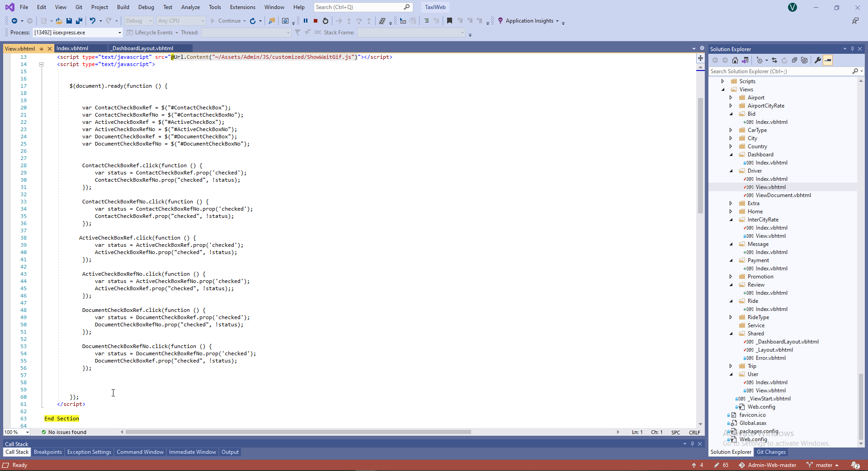This screenshot has width=868, height=471.
Task: Stop debugging with the red square
Action: 316,21
